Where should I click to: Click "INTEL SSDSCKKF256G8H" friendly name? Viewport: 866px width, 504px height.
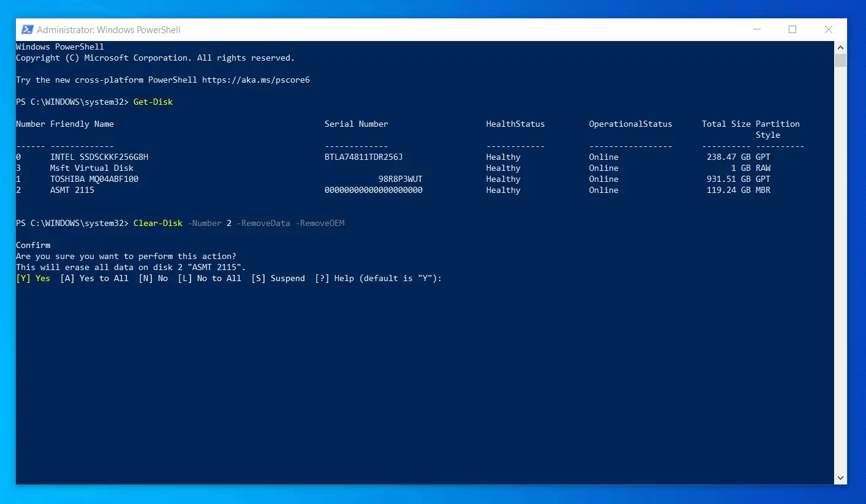click(x=99, y=157)
